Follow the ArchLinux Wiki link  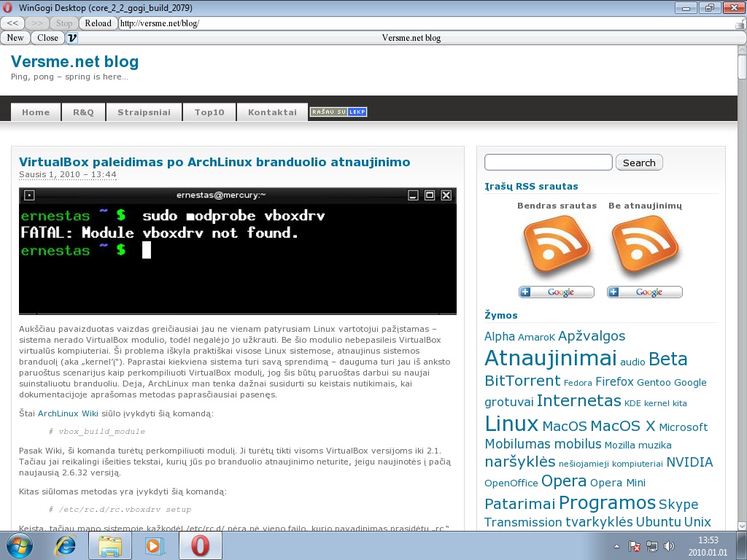coord(68,413)
